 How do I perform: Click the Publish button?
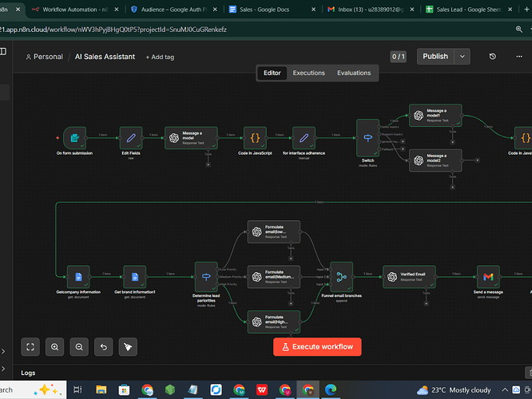coord(435,57)
